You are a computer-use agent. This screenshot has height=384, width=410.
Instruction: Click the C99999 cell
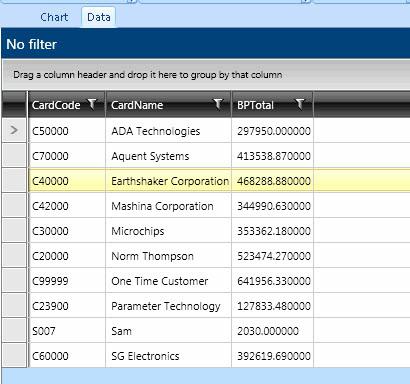[67, 281]
